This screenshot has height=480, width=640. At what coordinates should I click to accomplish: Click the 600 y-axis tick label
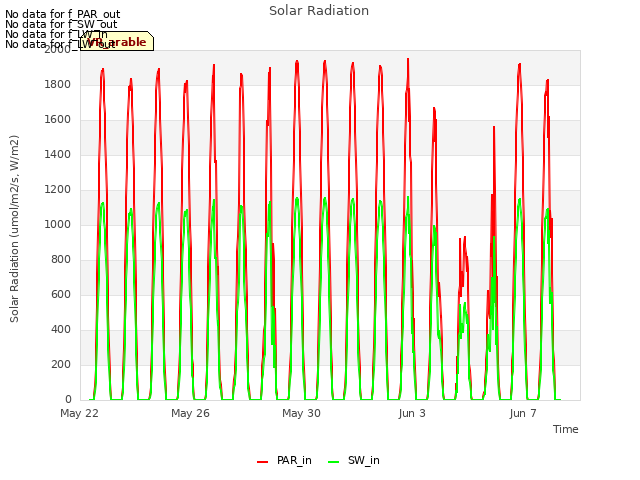tap(61, 295)
